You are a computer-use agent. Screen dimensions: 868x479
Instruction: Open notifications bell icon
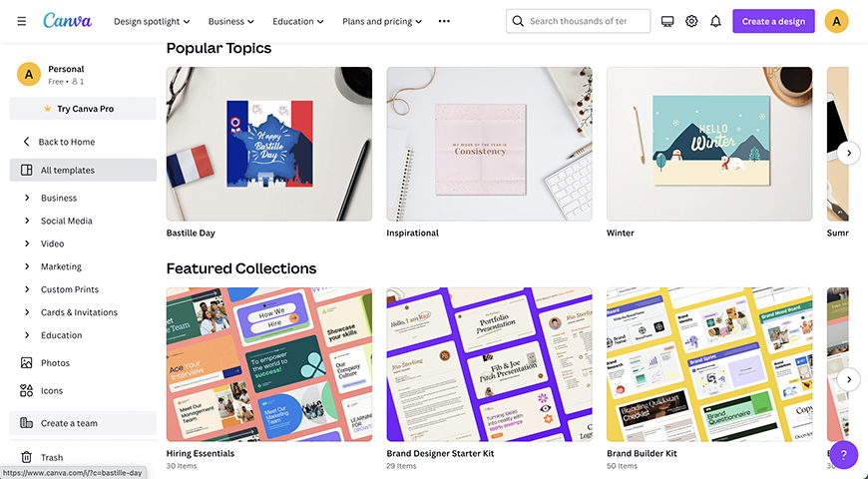click(715, 21)
